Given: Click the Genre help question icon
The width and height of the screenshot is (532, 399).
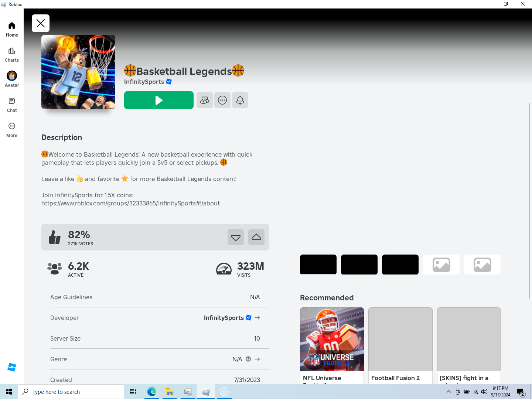Looking at the screenshot, I should [248, 359].
